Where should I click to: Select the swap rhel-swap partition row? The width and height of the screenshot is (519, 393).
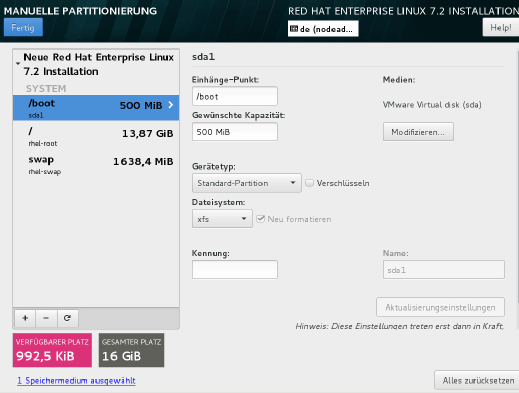point(96,165)
